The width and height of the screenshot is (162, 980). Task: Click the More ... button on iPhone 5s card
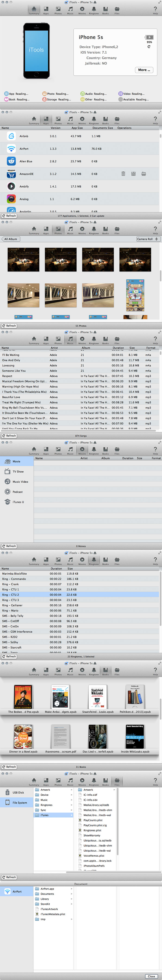[x=144, y=70]
